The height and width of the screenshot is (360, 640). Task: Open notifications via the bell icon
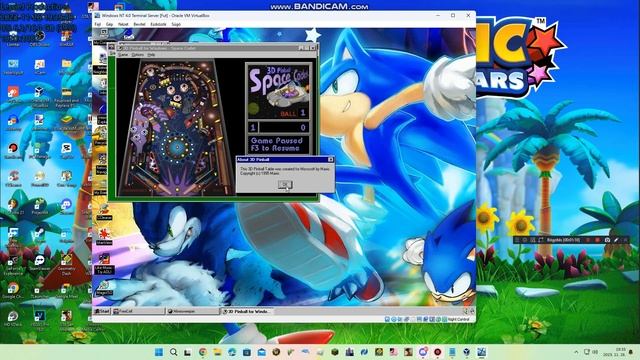(631, 352)
